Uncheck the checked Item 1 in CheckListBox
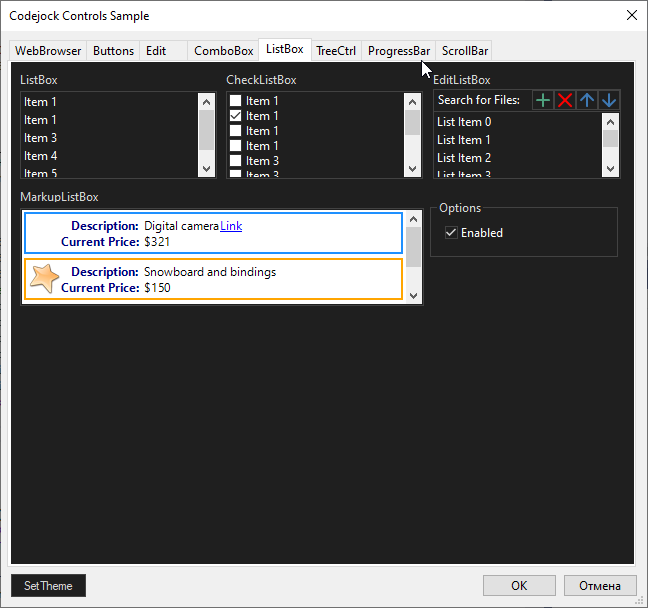The width and height of the screenshot is (648, 608). pyautogui.click(x=236, y=116)
